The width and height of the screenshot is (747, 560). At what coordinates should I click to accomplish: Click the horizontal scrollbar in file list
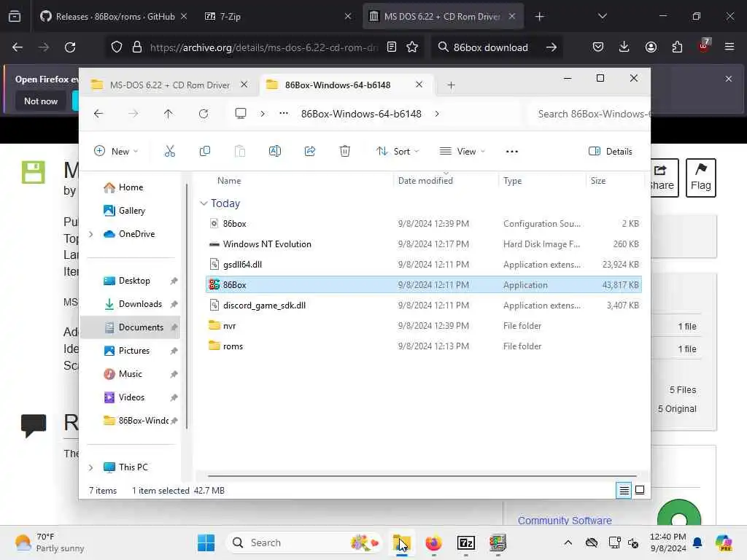coord(422,475)
